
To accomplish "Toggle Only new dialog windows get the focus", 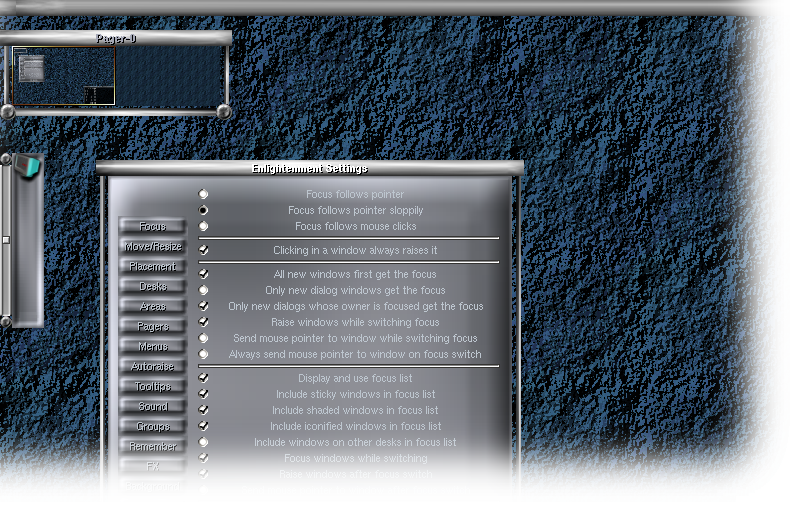I will coord(203,290).
